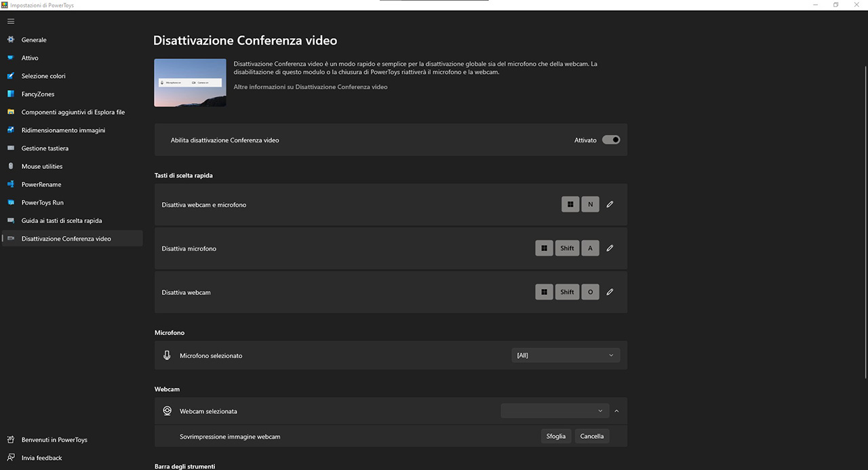Open the Selezione colori picker icon
Screen dimensions: 868x470
pyautogui.click(x=11, y=76)
